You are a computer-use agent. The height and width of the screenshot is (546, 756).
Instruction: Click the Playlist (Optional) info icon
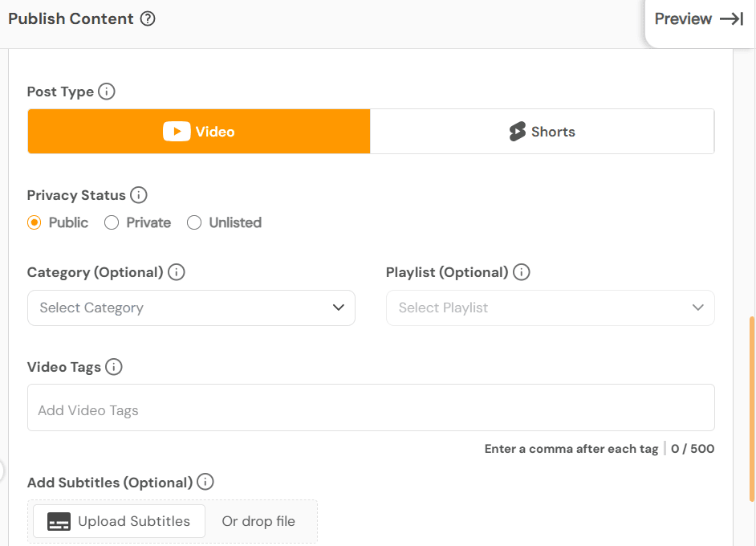[522, 272]
